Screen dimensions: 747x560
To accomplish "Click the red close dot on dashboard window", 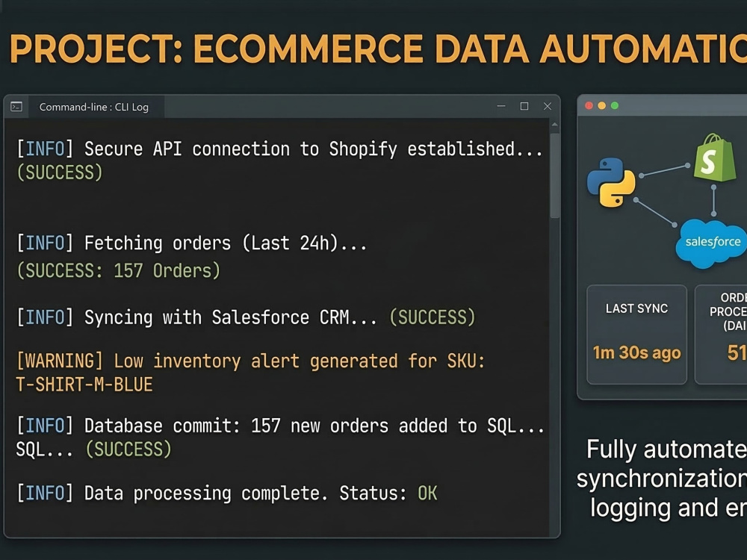I will [589, 106].
